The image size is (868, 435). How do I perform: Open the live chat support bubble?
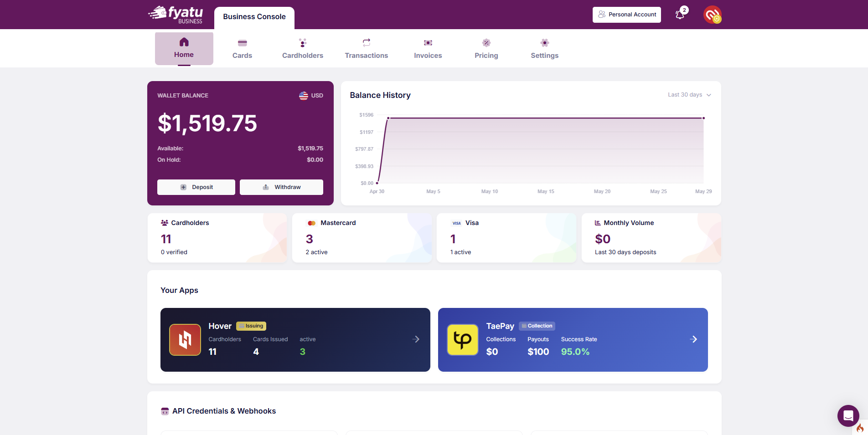[848, 415]
